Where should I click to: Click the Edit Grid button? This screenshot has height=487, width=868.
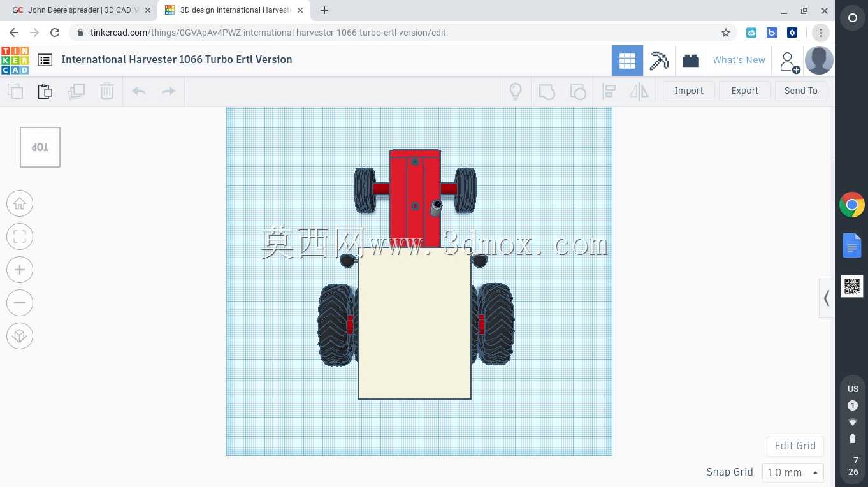click(795, 446)
